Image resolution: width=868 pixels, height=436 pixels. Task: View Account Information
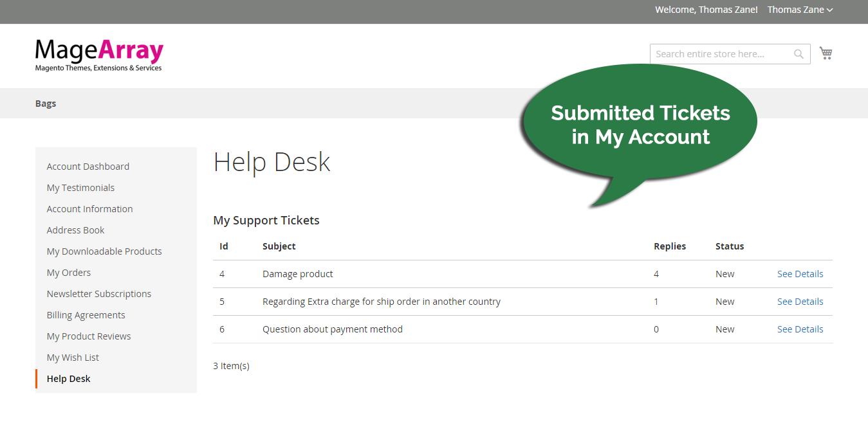coord(89,208)
